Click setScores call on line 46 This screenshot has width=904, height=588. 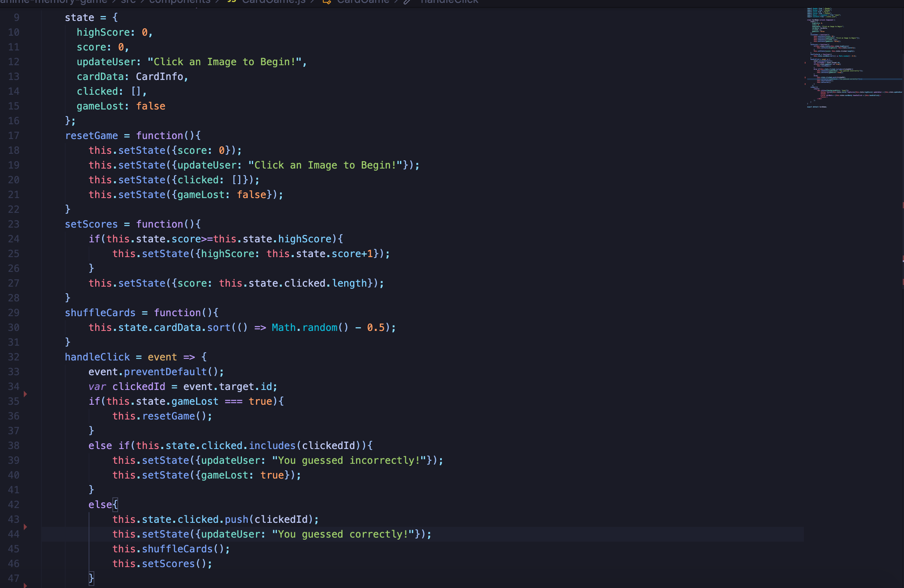(168, 564)
